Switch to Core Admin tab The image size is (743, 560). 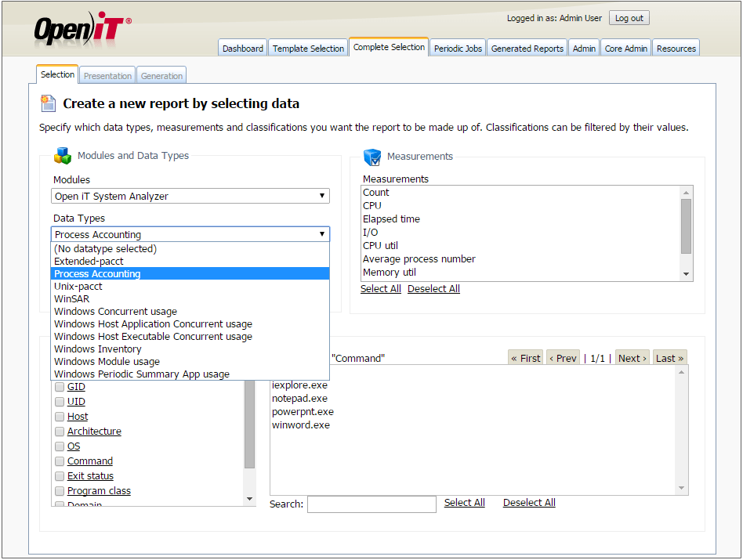(625, 49)
